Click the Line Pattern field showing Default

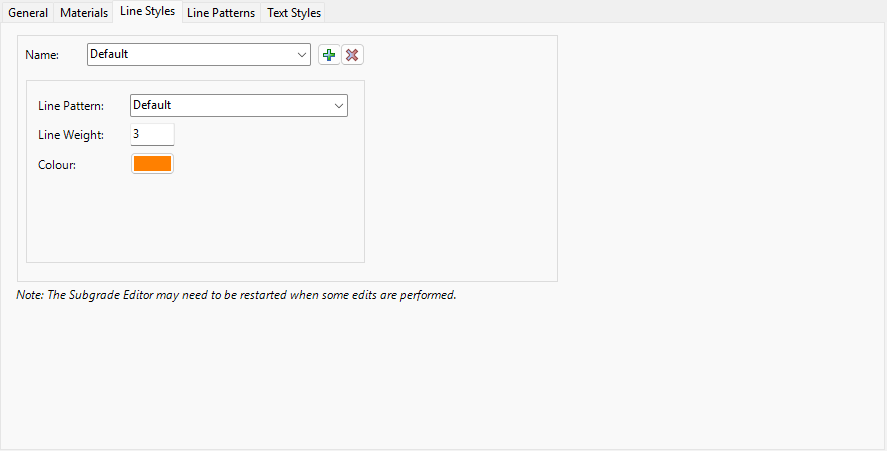[239, 105]
